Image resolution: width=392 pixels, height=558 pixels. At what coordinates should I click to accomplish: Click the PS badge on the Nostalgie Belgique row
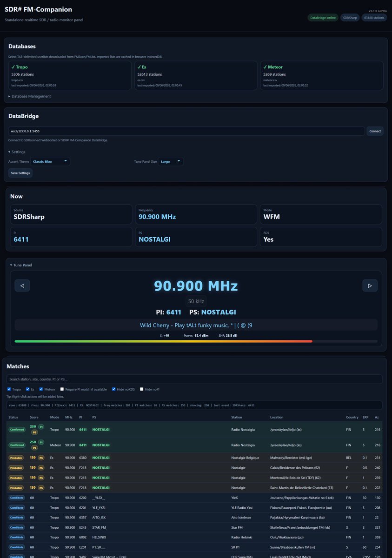41,458
